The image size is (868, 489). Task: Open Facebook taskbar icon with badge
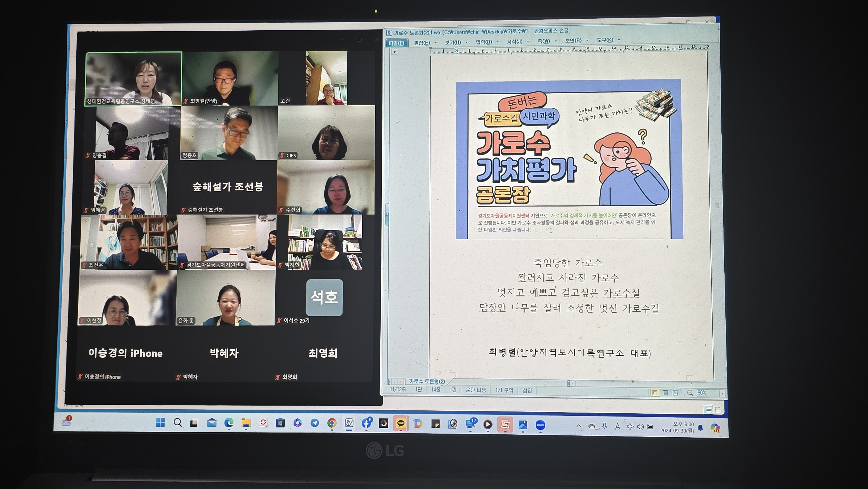point(366,423)
